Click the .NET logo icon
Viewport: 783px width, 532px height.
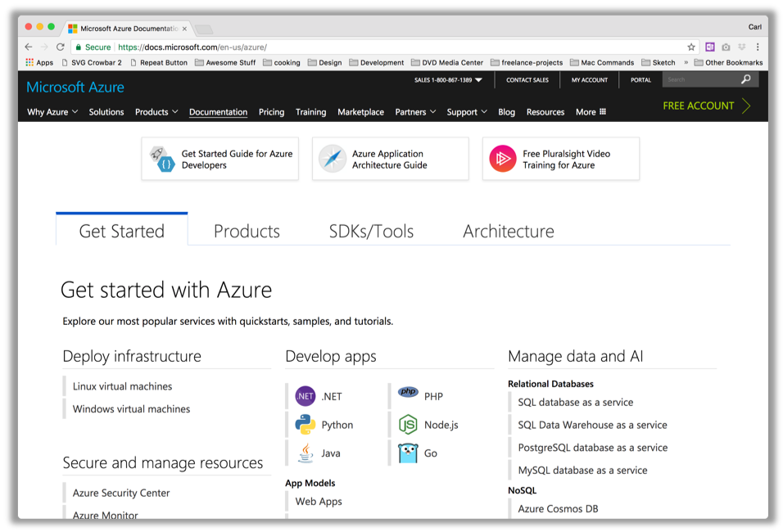(306, 396)
